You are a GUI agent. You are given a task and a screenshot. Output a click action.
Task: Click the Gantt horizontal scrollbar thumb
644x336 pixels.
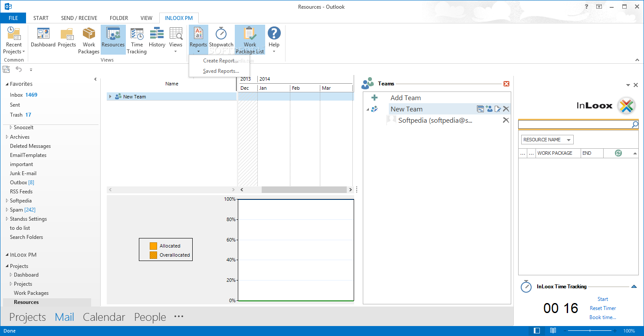pos(304,190)
